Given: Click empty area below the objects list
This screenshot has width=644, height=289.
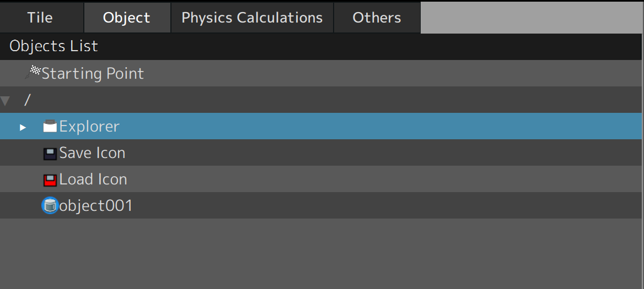Looking at the screenshot, I should click(320, 253).
